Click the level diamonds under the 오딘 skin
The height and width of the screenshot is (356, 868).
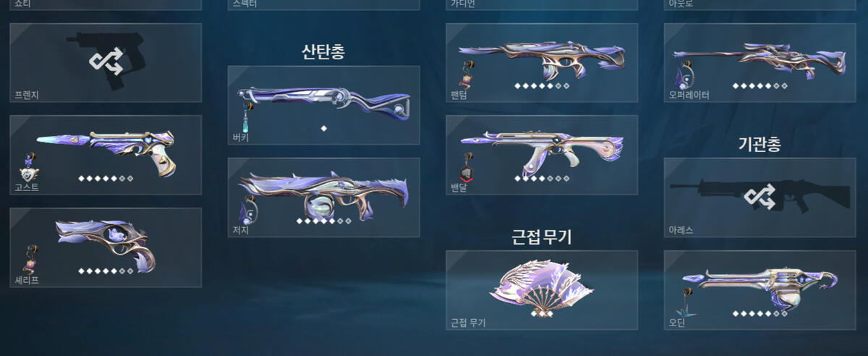coord(759,314)
